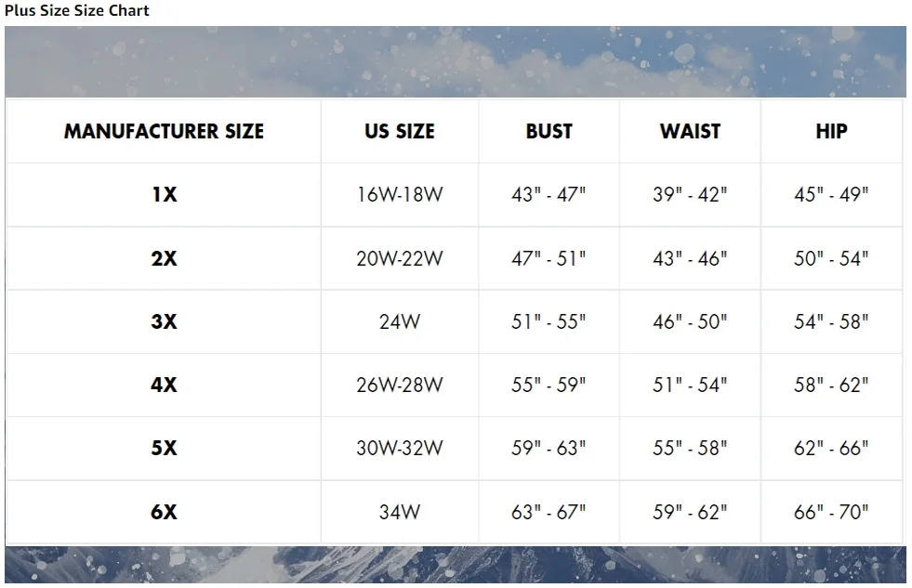Click the 6X size row label
The height and width of the screenshot is (588, 912).
(164, 512)
